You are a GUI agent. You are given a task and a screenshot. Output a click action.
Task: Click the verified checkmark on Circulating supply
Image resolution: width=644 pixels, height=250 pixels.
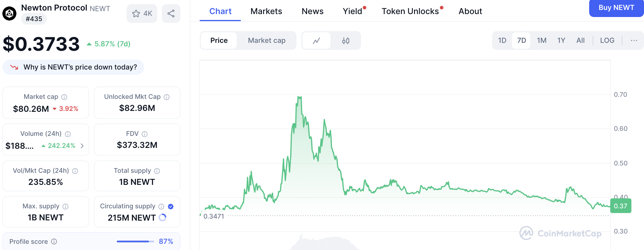(170, 206)
